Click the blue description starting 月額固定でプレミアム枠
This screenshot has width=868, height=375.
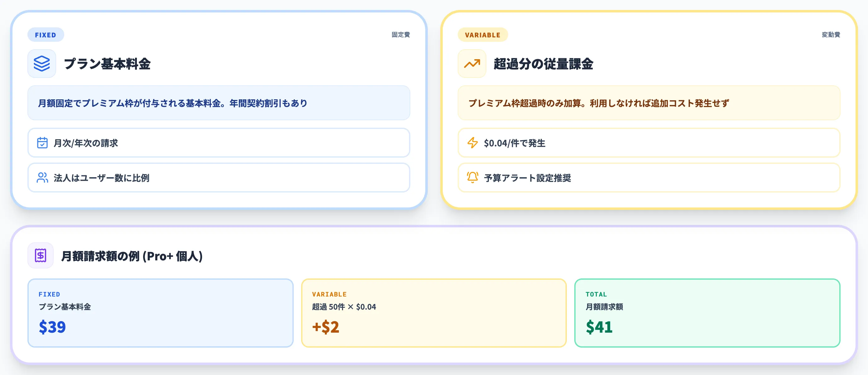219,103
